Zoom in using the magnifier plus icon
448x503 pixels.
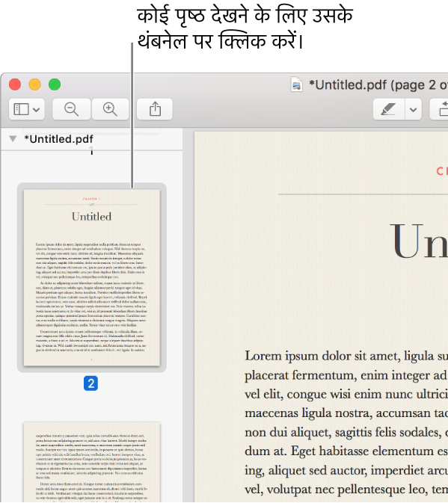[110, 109]
